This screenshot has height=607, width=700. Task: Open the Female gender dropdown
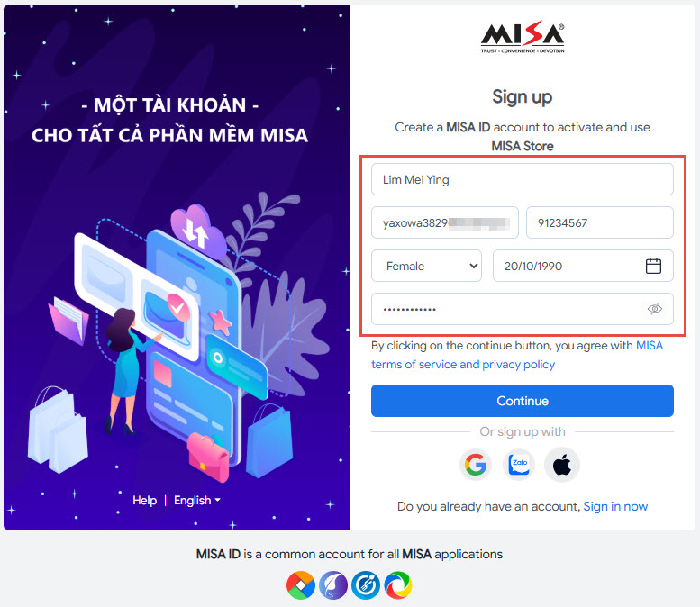pyautogui.click(x=426, y=266)
